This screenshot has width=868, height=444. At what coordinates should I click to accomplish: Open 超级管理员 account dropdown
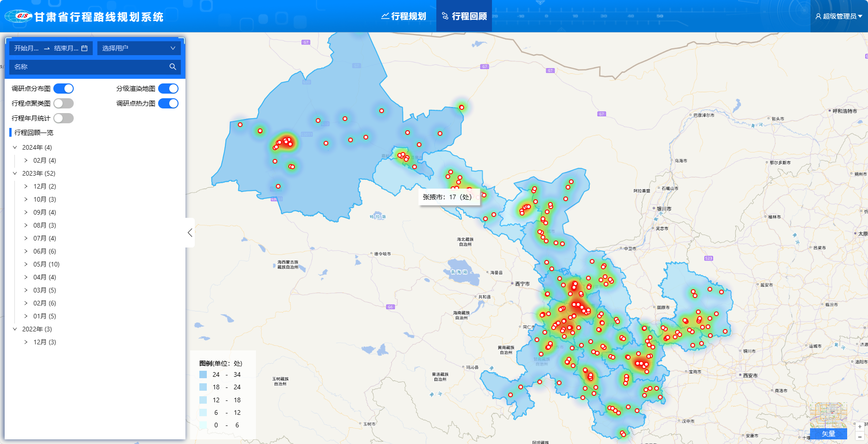click(x=839, y=16)
